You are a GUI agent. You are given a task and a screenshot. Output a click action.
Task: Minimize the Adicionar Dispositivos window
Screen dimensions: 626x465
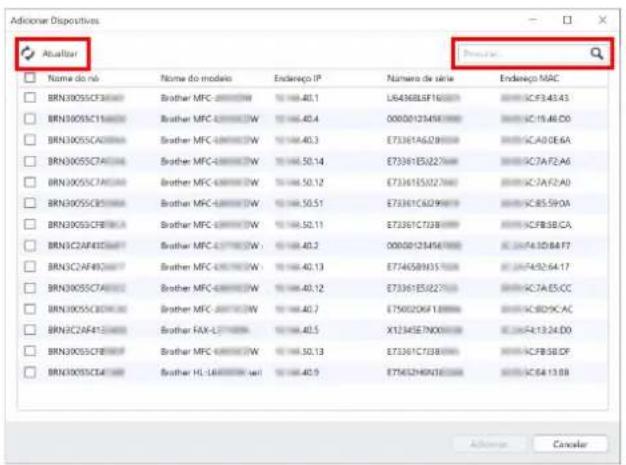tap(533, 20)
